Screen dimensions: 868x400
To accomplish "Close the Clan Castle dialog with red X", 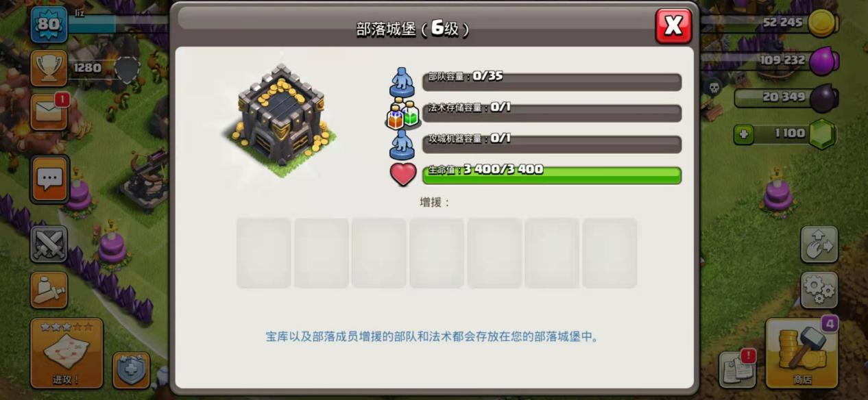I will 673,26.
